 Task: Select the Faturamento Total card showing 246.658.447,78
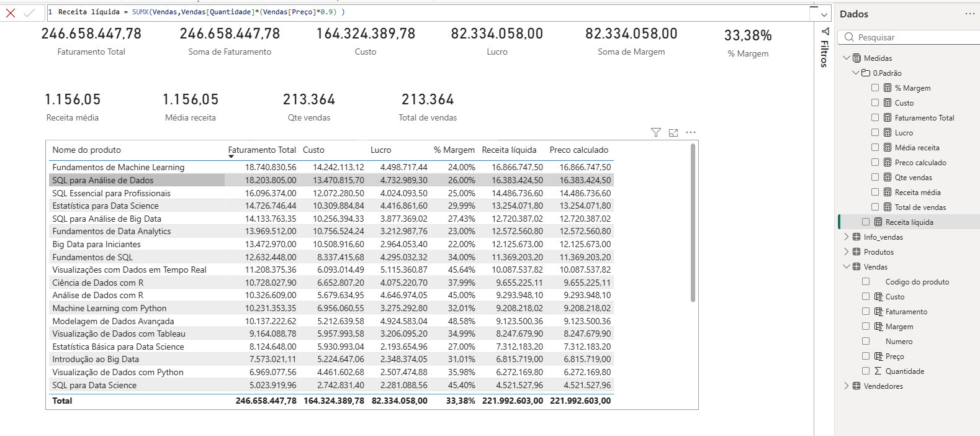[91, 41]
